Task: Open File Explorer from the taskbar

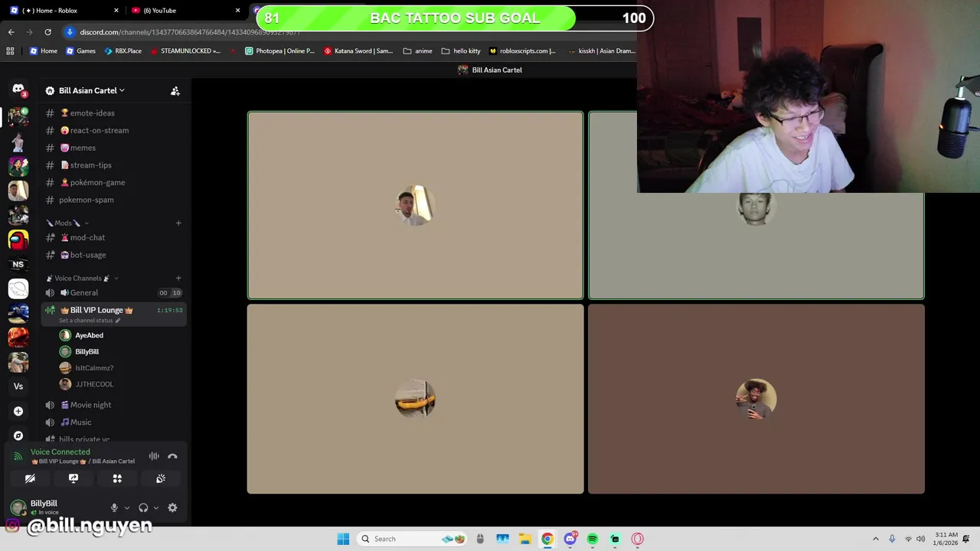Action: [x=525, y=539]
